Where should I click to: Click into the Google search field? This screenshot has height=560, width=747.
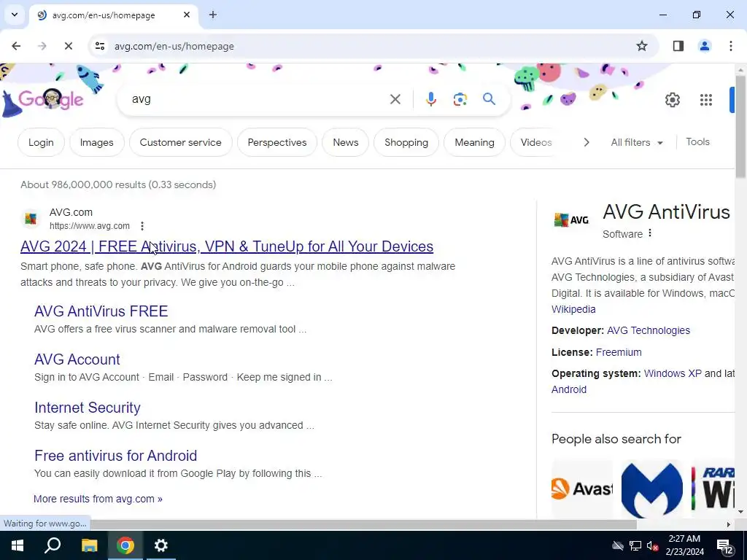258,99
